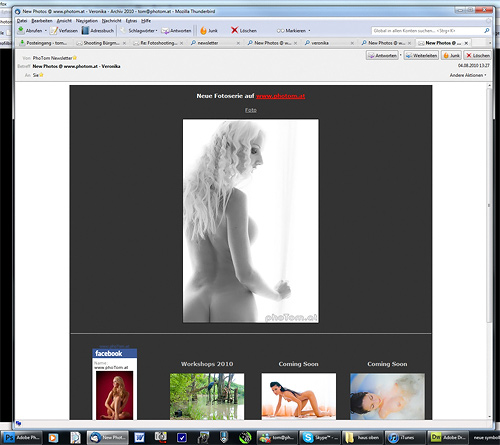Mark message as Junk in main toolbar
Viewport: 500px width, 445px height.
(x=209, y=31)
